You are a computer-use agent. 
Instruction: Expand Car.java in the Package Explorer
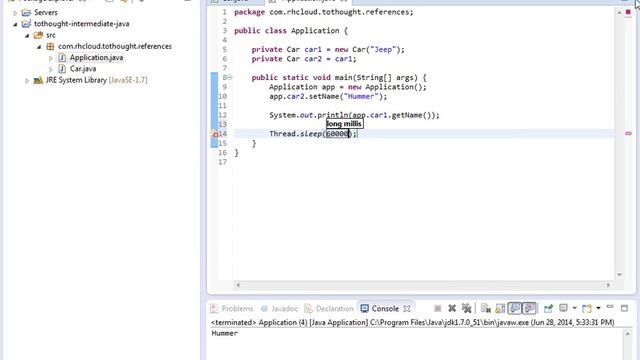tap(51, 69)
